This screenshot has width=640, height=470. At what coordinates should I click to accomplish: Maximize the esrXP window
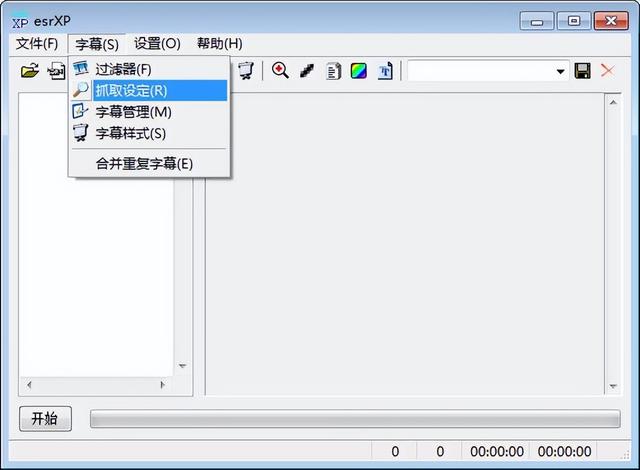tap(574, 21)
